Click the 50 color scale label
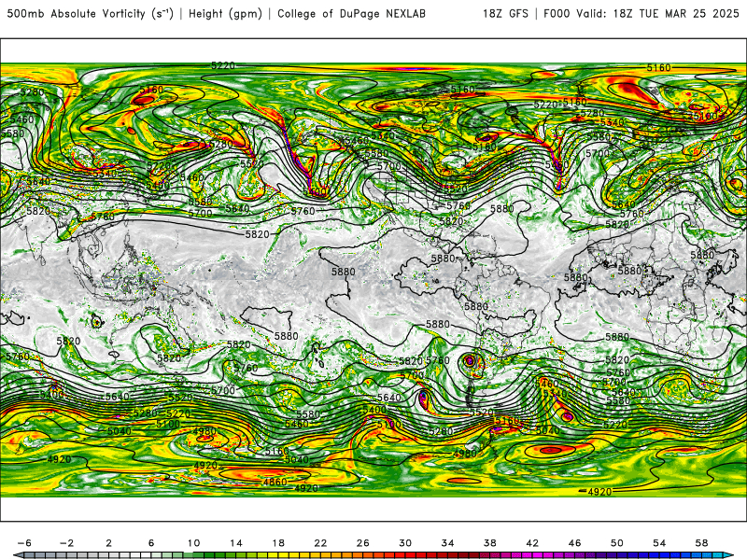Image resolution: width=747 pixels, height=560 pixels. click(x=617, y=543)
